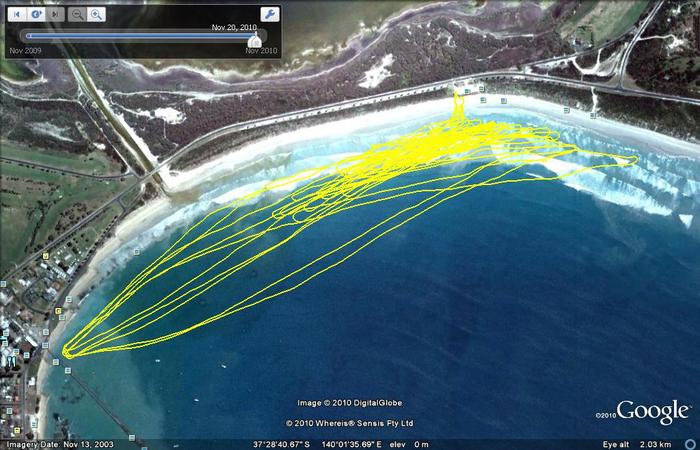Click the Nov 2009 start date label
700x450 pixels.
click(24, 50)
